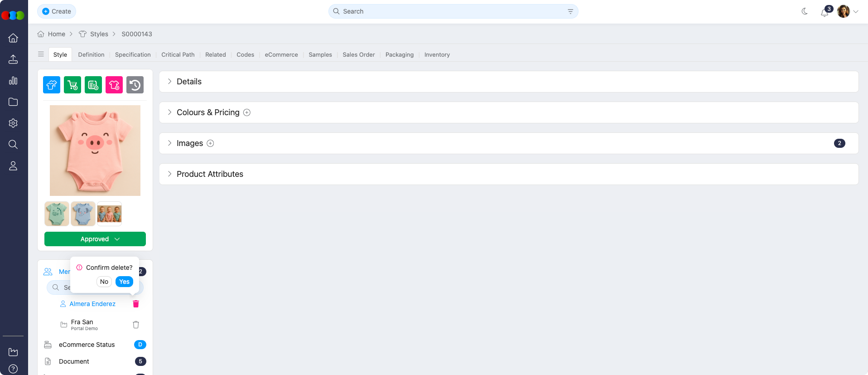
Task: Confirm deletion by clicking Yes
Action: click(124, 282)
